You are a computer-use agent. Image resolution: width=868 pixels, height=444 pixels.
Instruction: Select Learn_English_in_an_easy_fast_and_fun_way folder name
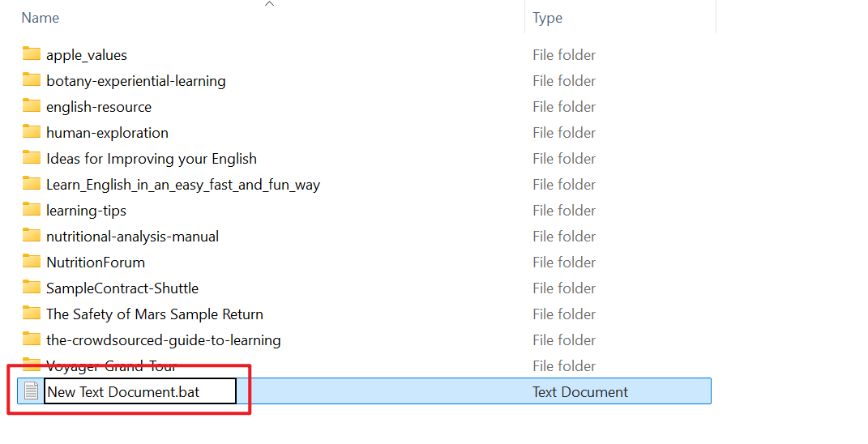(183, 185)
